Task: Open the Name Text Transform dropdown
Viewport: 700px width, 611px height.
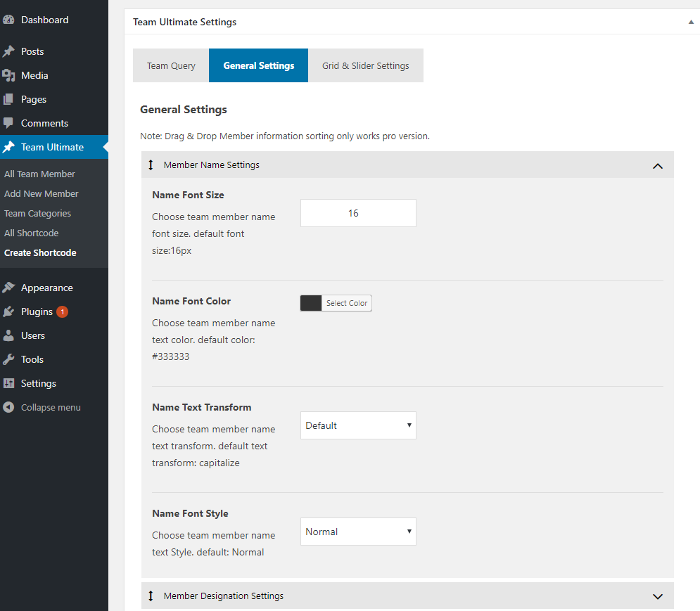Action: (358, 425)
